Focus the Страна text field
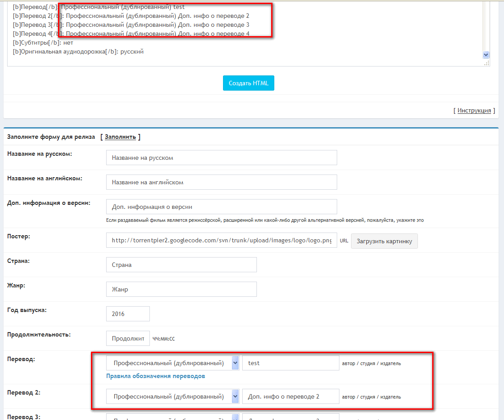The width and height of the screenshot is (504, 420). click(181, 265)
